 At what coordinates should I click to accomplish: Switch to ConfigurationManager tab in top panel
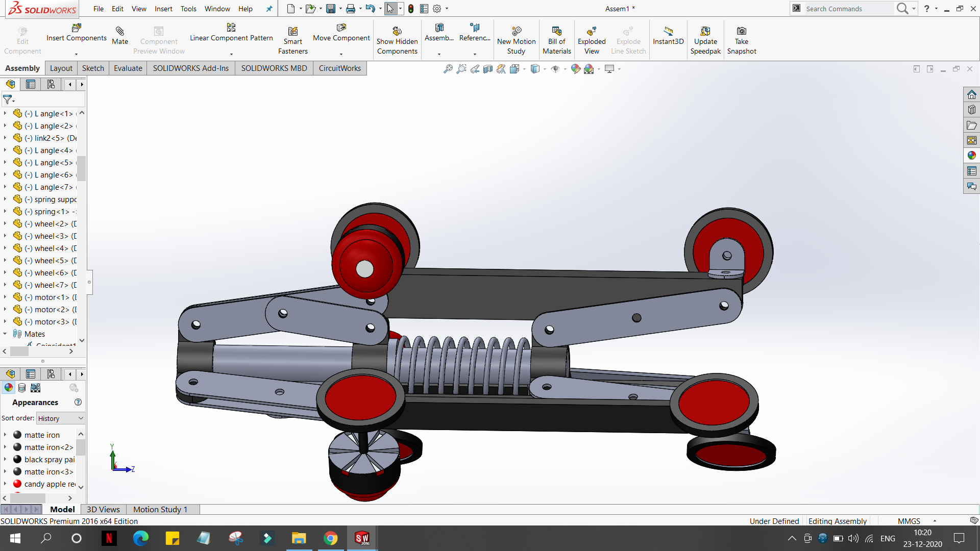click(x=51, y=84)
